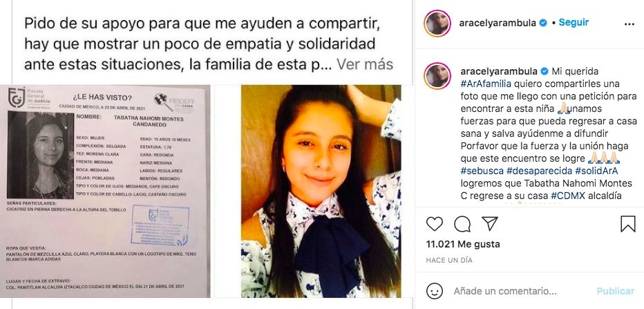
Task: Open comments with the speech bubble icon
Action: (x=462, y=224)
